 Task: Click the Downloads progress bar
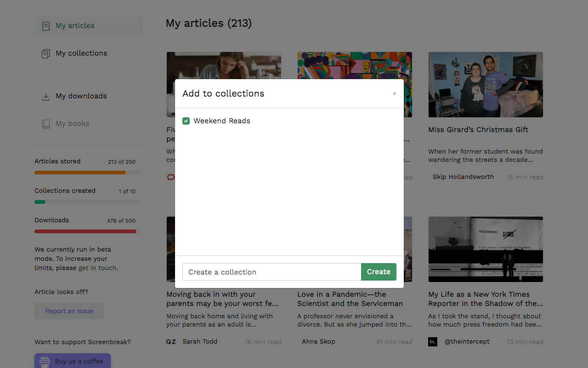[x=87, y=231]
